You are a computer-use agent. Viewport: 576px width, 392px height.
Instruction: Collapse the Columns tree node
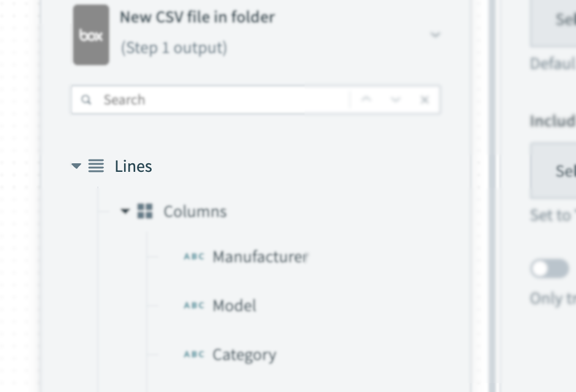pyautogui.click(x=125, y=211)
